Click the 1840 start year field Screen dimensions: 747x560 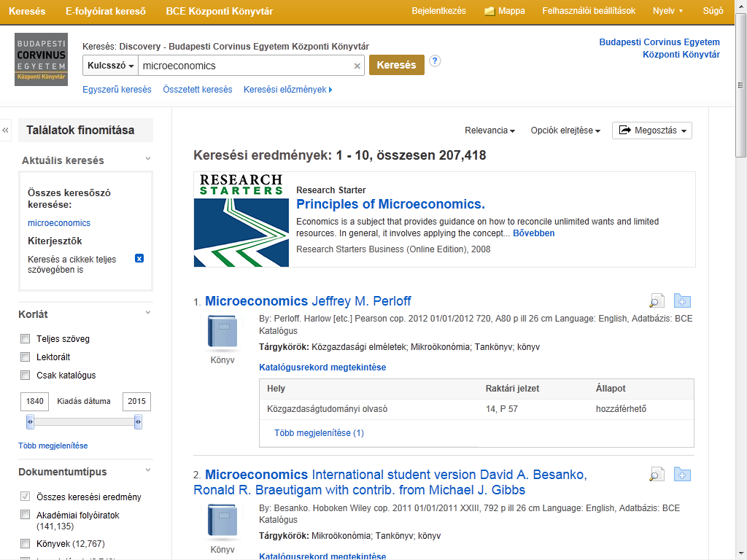[x=35, y=402]
